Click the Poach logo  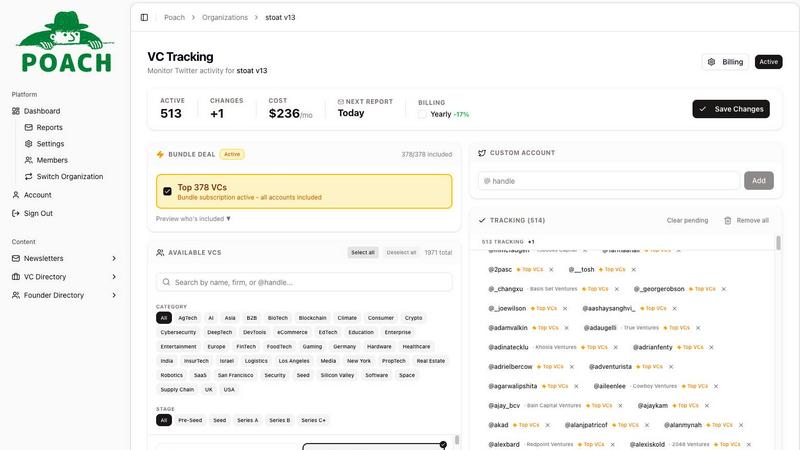[66, 42]
